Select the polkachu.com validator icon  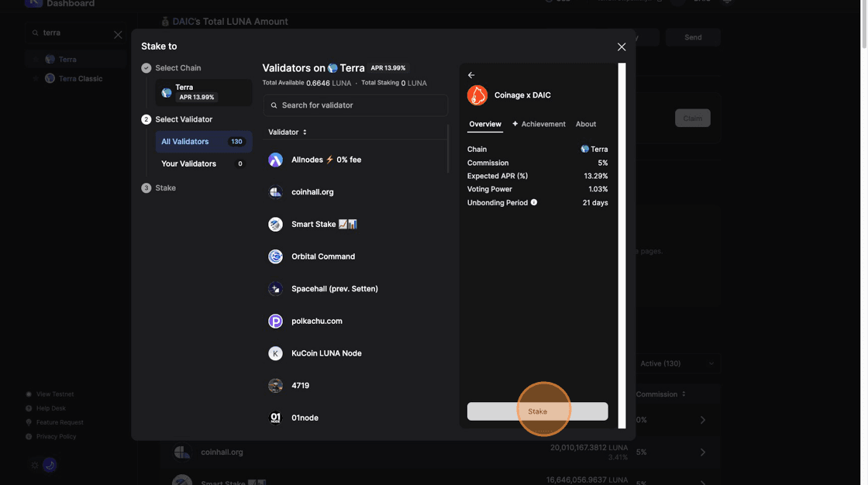point(275,321)
